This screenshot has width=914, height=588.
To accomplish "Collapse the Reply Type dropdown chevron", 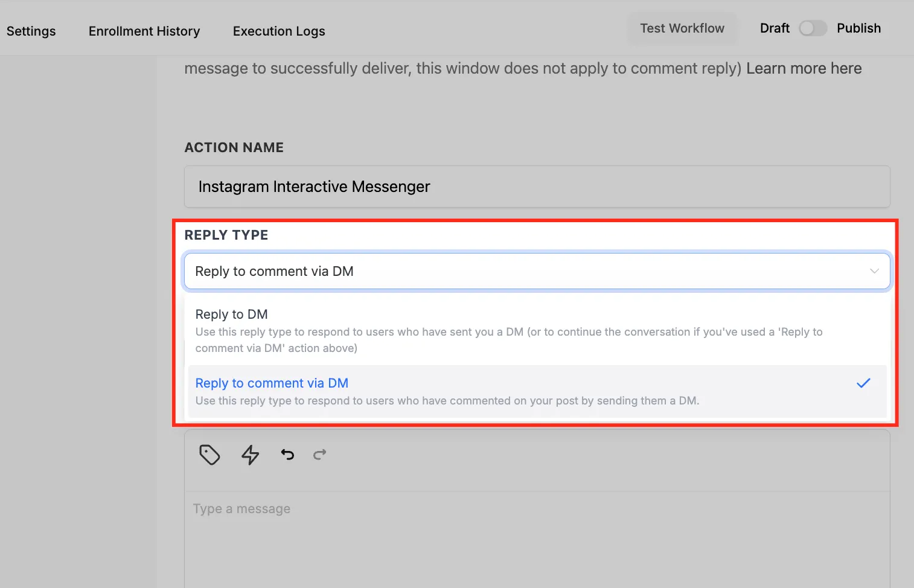I will 874,271.
